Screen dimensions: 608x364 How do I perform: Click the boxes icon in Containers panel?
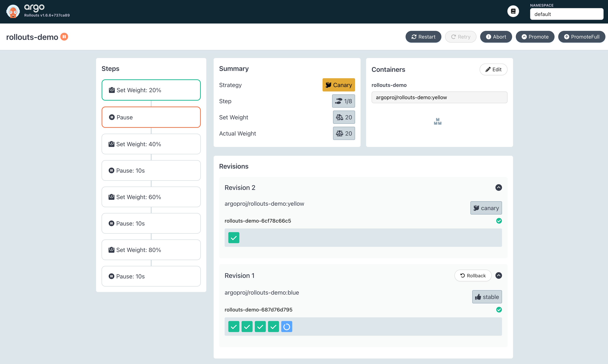[438, 121]
